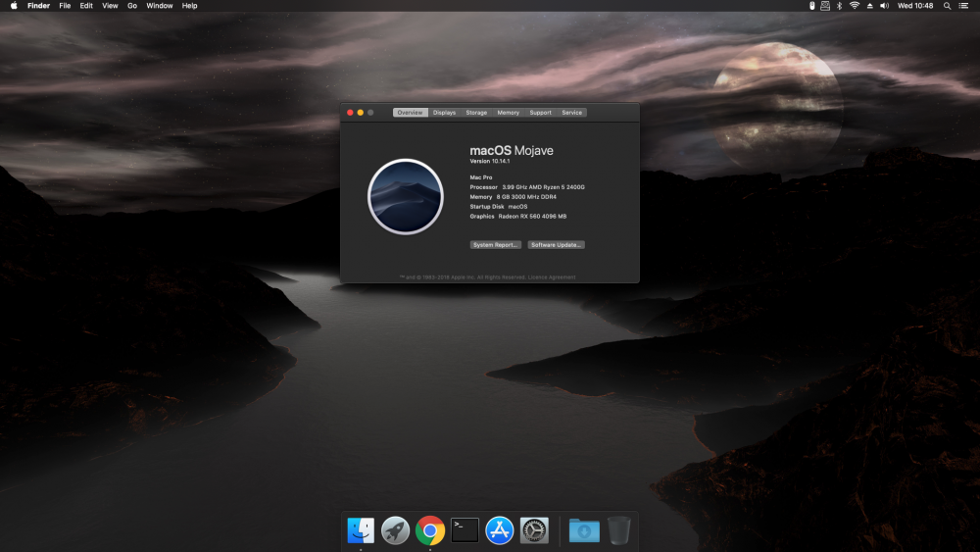Open the Apple menu
The image size is (980, 552).
[x=14, y=6]
